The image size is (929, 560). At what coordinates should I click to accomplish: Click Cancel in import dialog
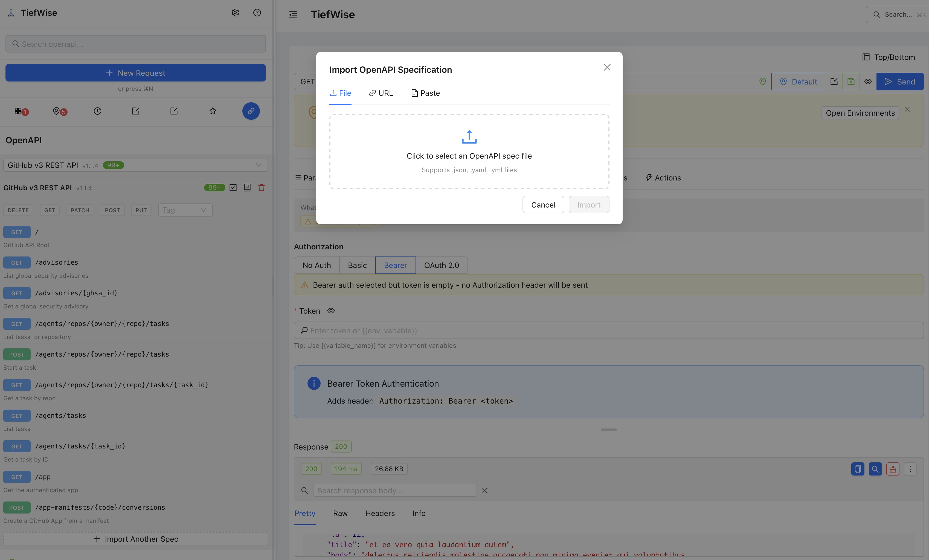[x=543, y=205]
